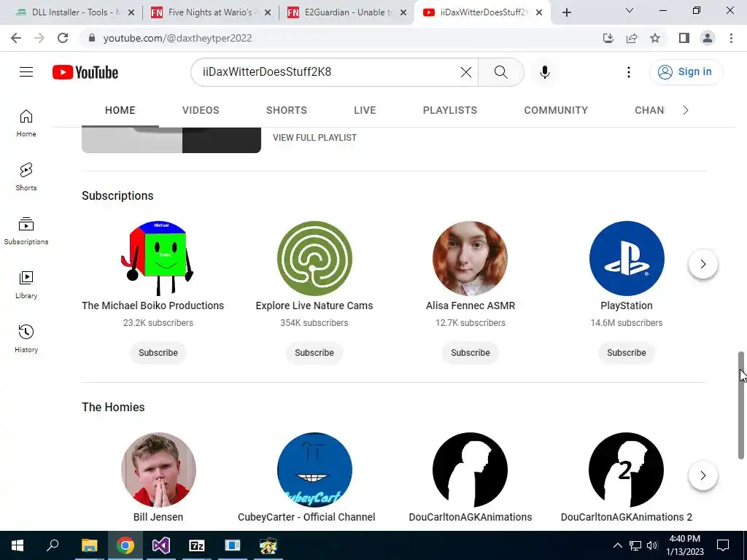Subscribe to PlayStation channel

coord(627,353)
